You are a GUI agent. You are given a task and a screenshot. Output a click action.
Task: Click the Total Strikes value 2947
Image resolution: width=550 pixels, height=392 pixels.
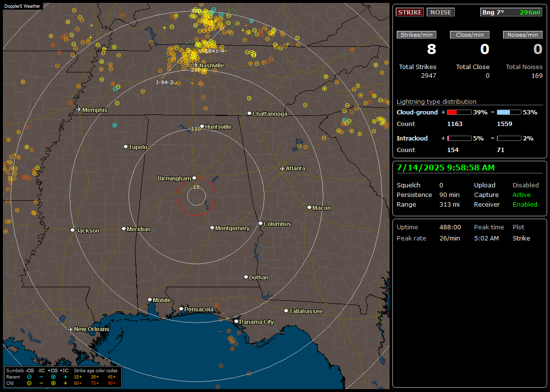[429, 76]
